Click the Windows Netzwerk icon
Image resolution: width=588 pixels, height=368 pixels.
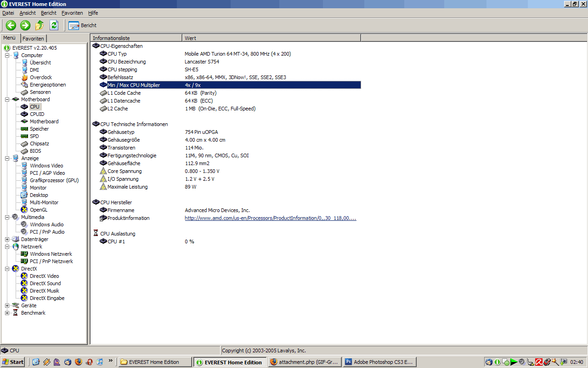click(24, 254)
